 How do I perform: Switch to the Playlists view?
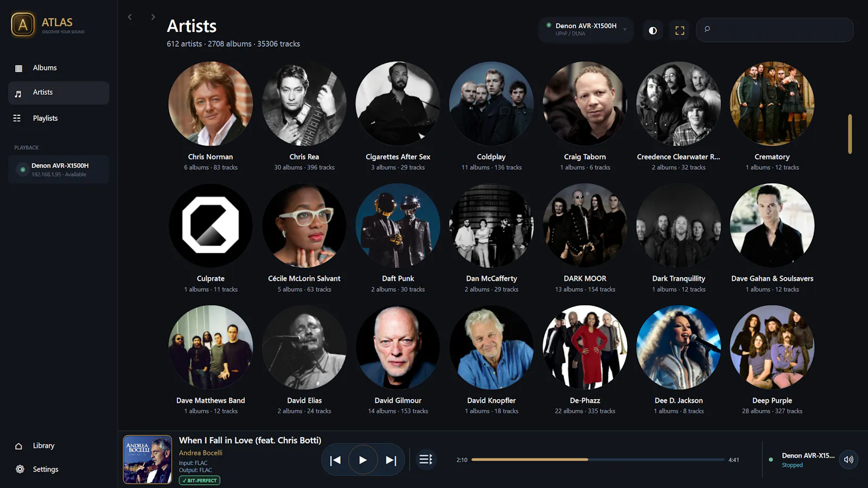coord(59,118)
